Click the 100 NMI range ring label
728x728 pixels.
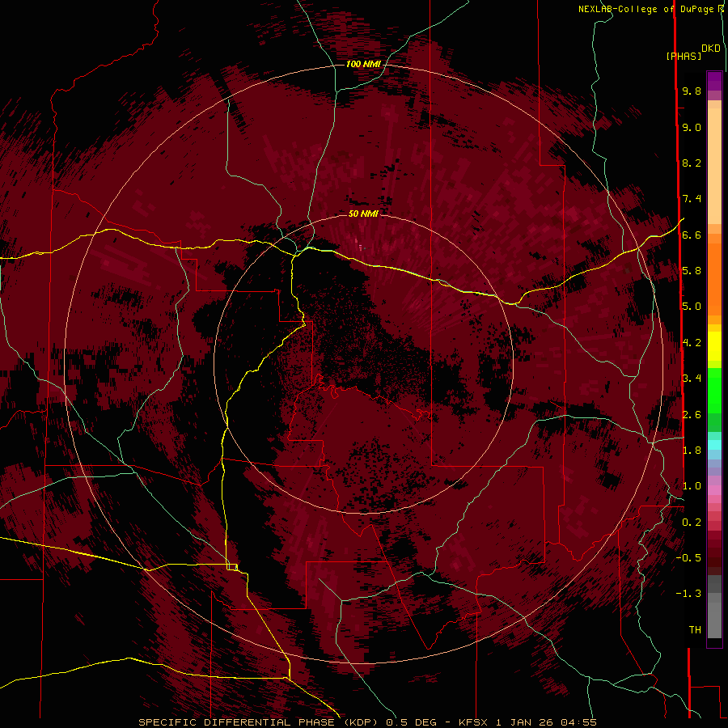[x=363, y=64]
